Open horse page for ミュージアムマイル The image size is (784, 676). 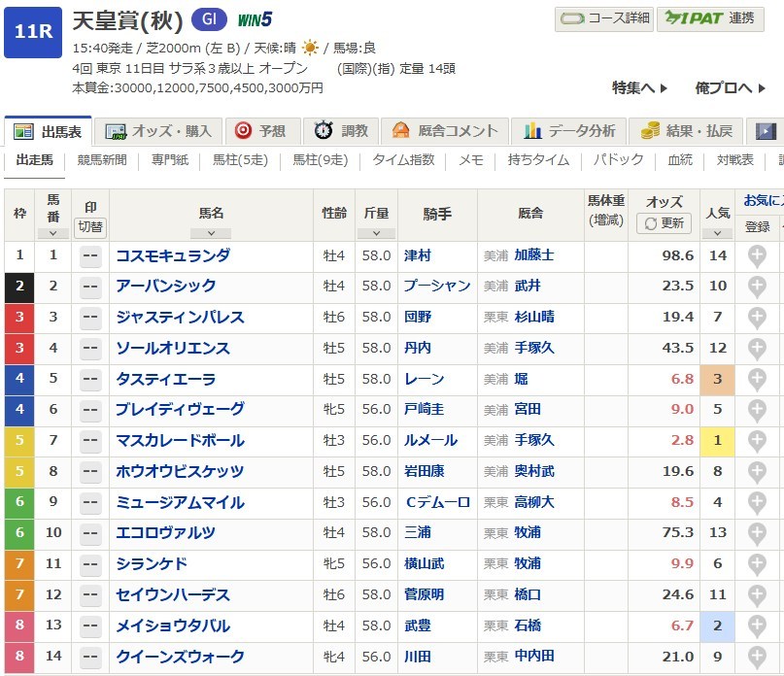(x=180, y=503)
